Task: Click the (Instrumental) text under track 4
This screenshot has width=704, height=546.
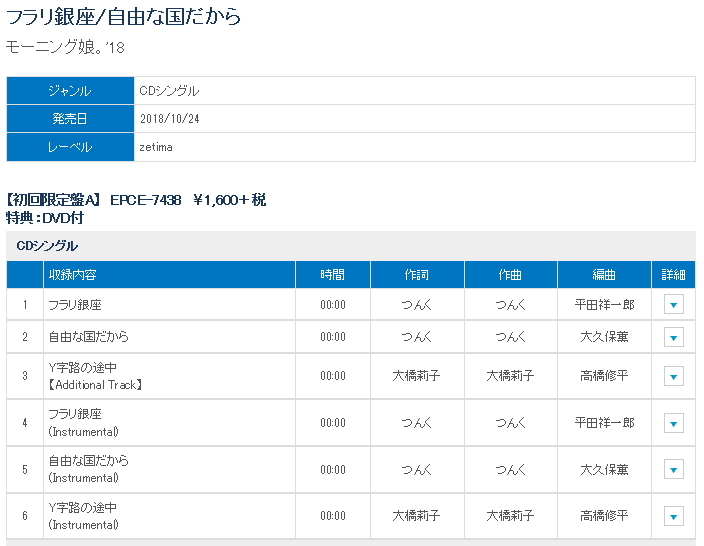Action: [84, 432]
